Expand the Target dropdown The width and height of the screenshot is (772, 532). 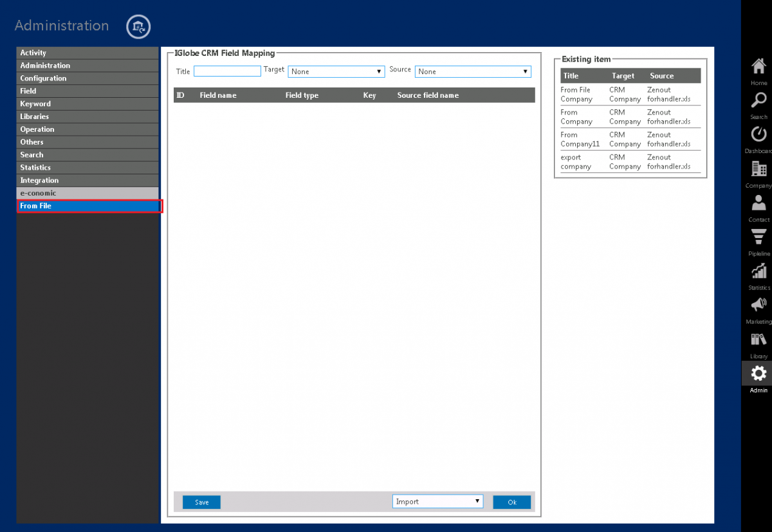pos(336,71)
